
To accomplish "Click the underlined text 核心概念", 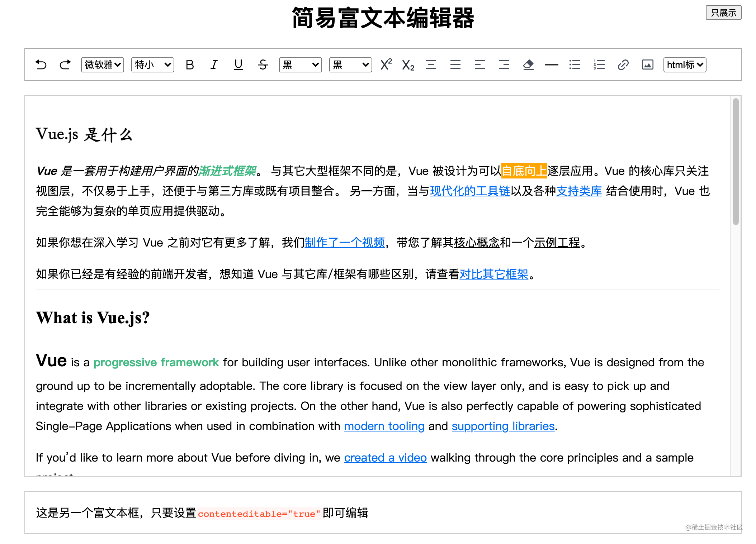I will tap(477, 243).
